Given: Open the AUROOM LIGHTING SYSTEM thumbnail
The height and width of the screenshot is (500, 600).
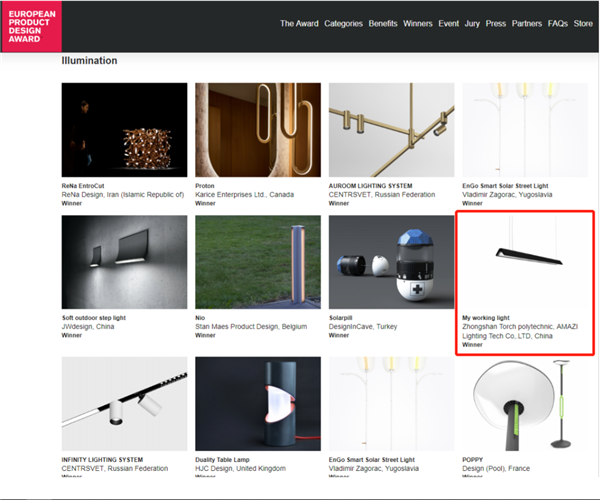Looking at the screenshot, I should (391, 130).
